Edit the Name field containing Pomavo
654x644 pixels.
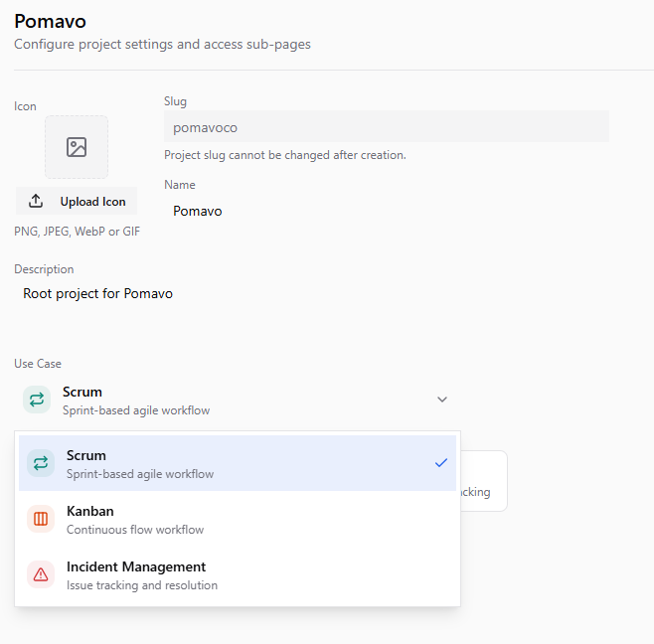point(387,211)
